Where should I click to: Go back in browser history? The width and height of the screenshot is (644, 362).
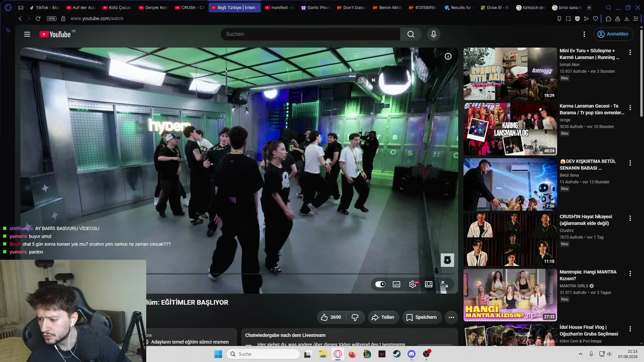click(x=20, y=19)
